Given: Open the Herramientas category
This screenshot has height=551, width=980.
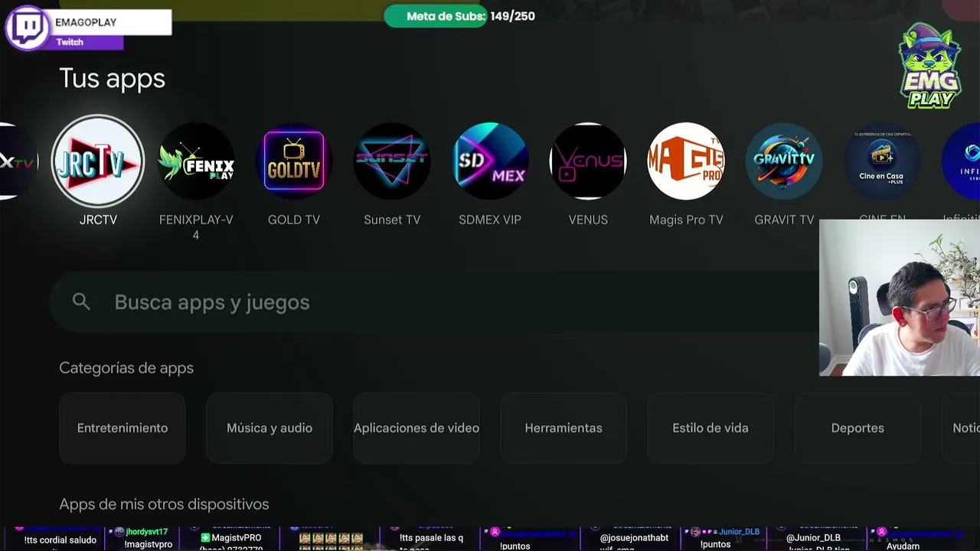Looking at the screenshot, I should (563, 428).
